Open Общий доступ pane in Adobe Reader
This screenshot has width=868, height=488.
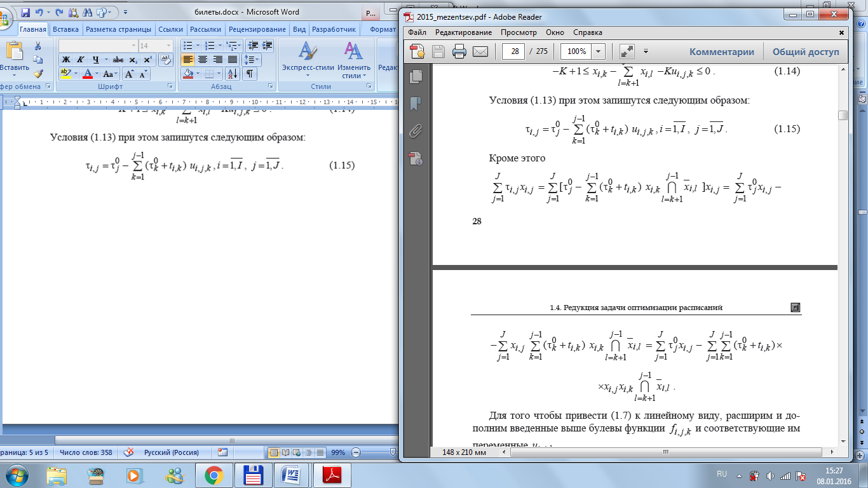(x=806, y=52)
